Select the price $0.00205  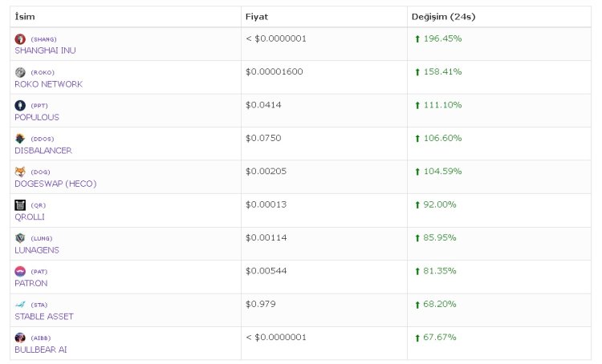(266, 172)
